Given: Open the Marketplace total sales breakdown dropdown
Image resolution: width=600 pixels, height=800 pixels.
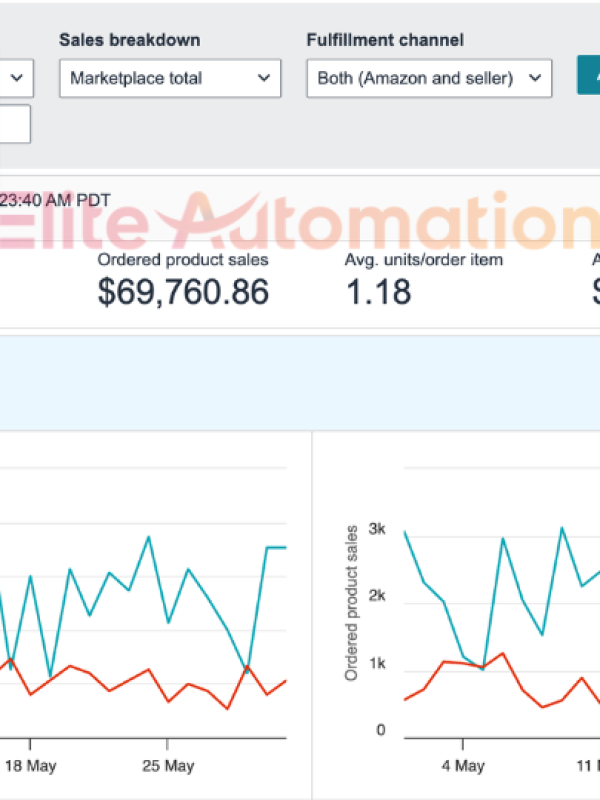Looking at the screenshot, I should pyautogui.click(x=170, y=78).
